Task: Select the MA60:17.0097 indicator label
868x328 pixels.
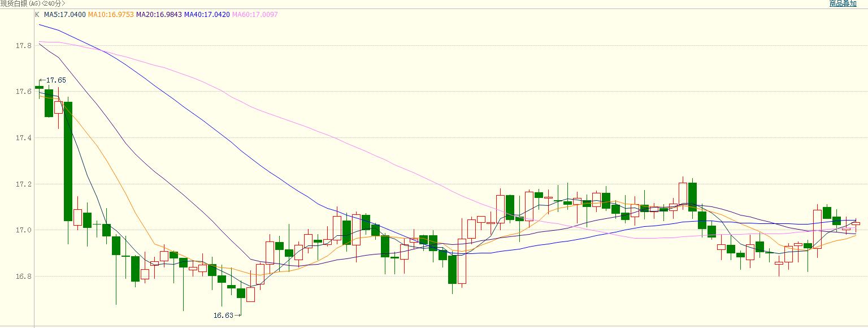Action: [255, 15]
